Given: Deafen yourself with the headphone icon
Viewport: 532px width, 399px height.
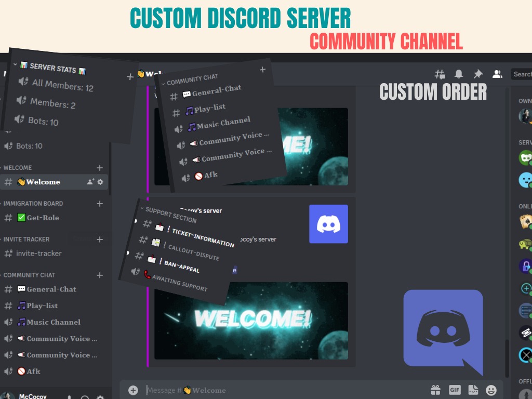Looking at the screenshot, I should [84, 396].
